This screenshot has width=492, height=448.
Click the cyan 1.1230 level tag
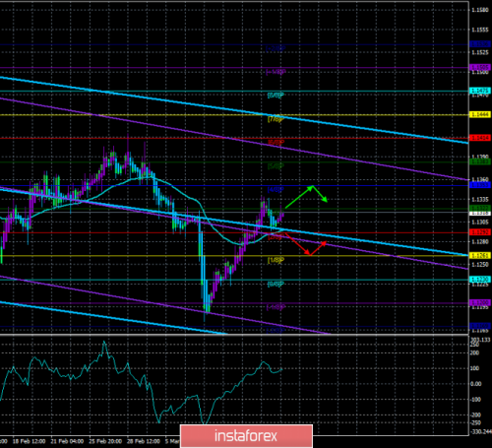tap(480, 280)
